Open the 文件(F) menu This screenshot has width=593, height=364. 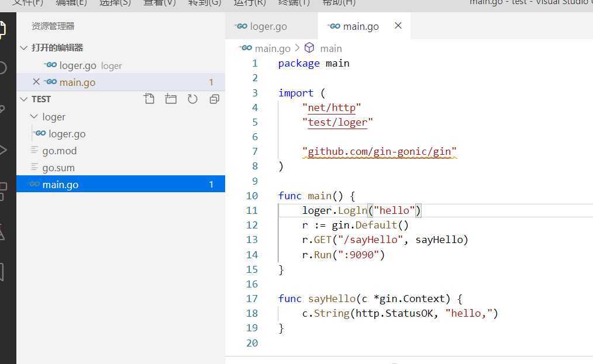tap(27, 3)
